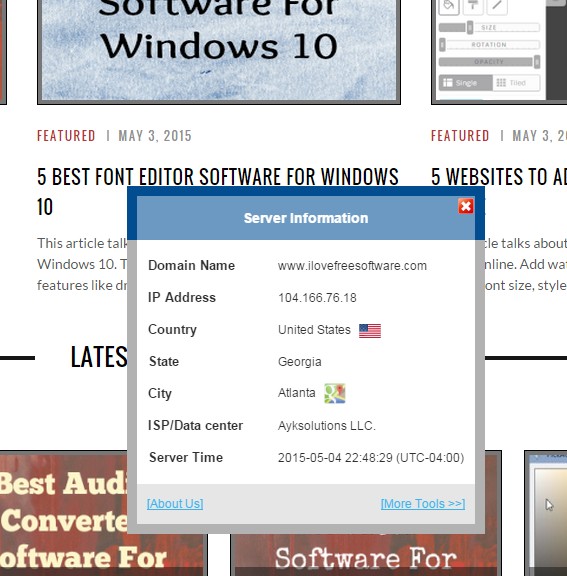Select the Single layout toggle
This screenshot has height=576, width=567.
(x=466, y=83)
